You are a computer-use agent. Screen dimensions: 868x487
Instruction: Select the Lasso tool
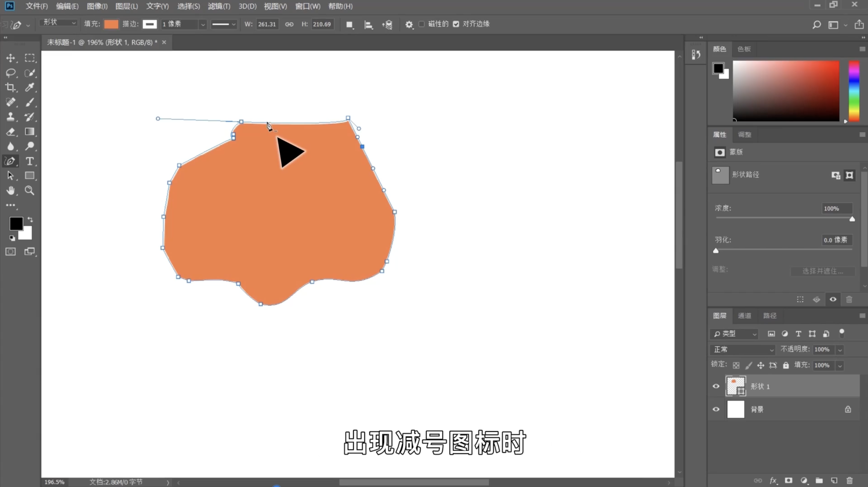[11, 73]
